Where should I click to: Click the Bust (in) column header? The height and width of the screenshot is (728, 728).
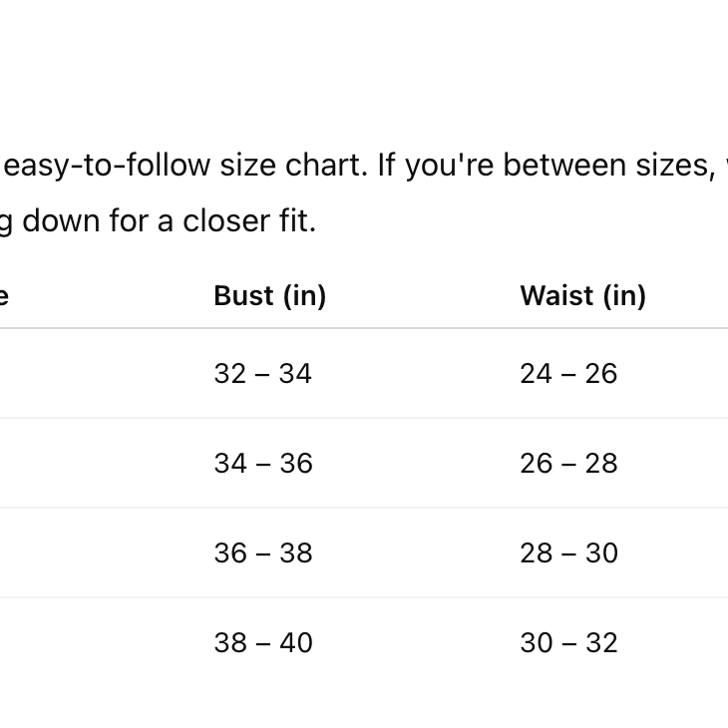(270, 296)
